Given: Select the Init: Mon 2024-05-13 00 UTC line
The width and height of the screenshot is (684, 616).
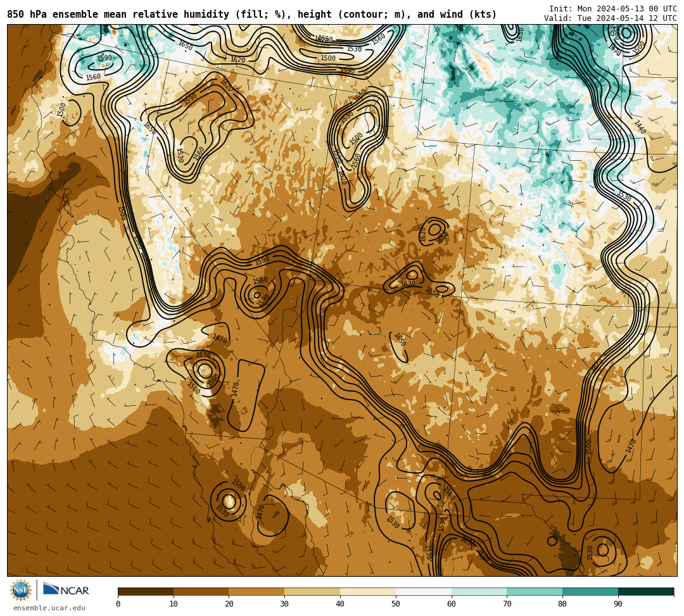Looking at the screenshot, I should click(x=613, y=9).
